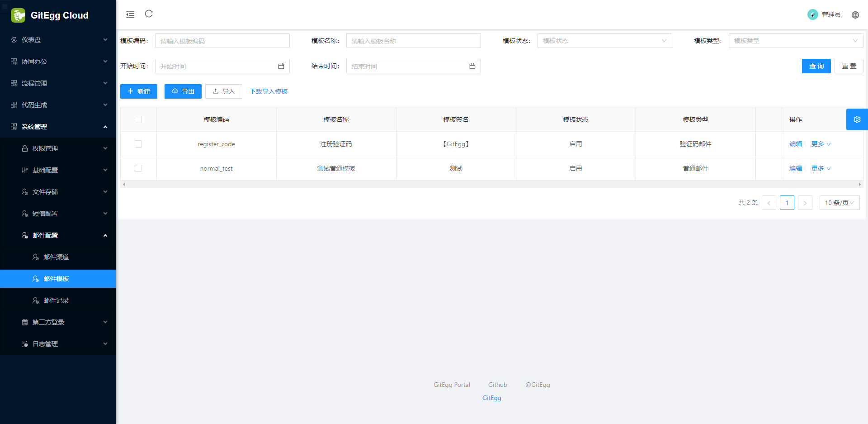Refresh the page with the reload icon
The image size is (868, 424).
point(149,14)
